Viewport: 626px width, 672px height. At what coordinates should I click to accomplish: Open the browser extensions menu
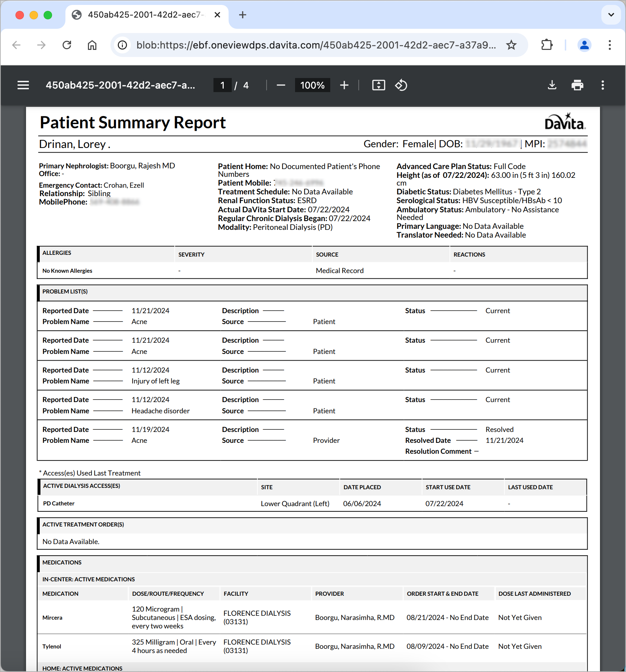click(547, 45)
